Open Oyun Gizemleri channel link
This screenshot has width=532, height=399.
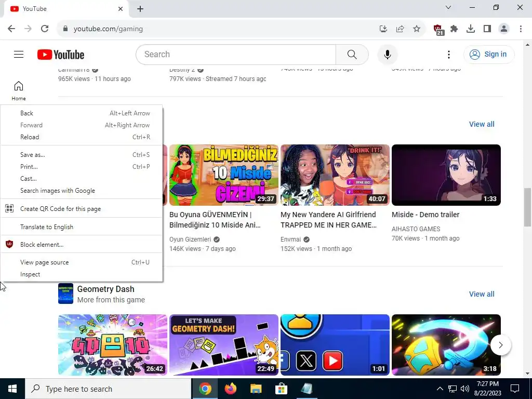[x=190, y=240]
